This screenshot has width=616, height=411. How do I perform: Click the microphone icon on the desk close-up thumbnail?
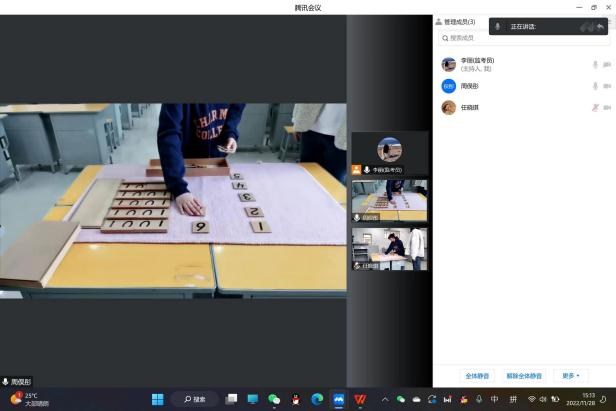(357, 217)
